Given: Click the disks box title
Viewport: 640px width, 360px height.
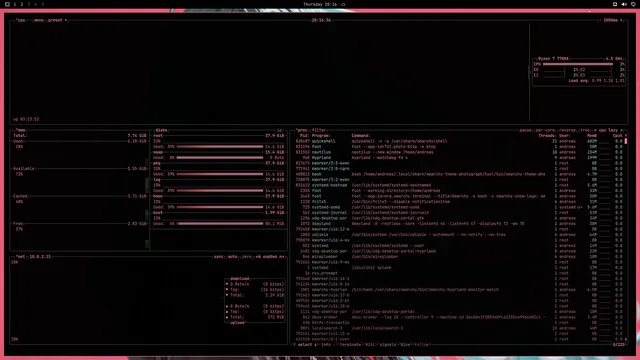Looking at the screenshot, I should 161,130.
